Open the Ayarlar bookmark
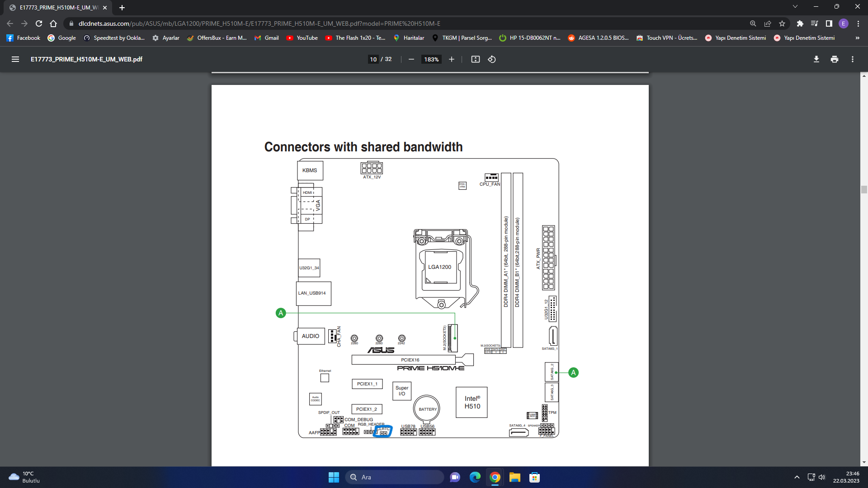 166,38
